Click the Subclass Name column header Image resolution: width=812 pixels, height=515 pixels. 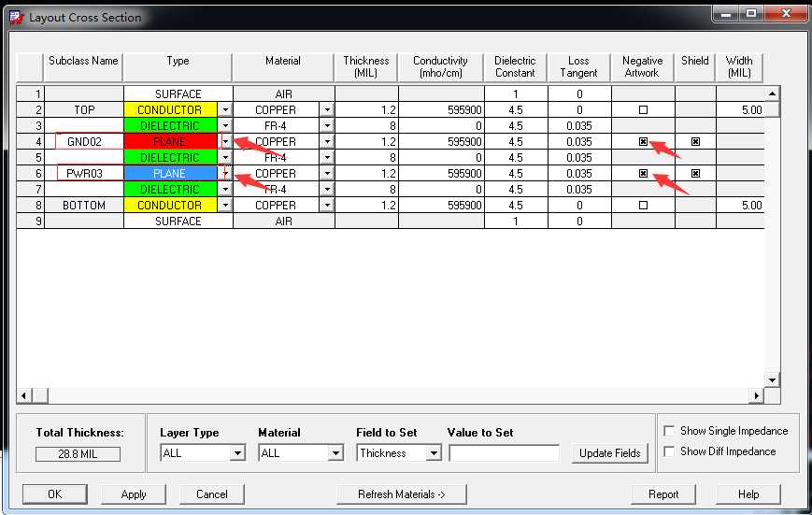83,67
